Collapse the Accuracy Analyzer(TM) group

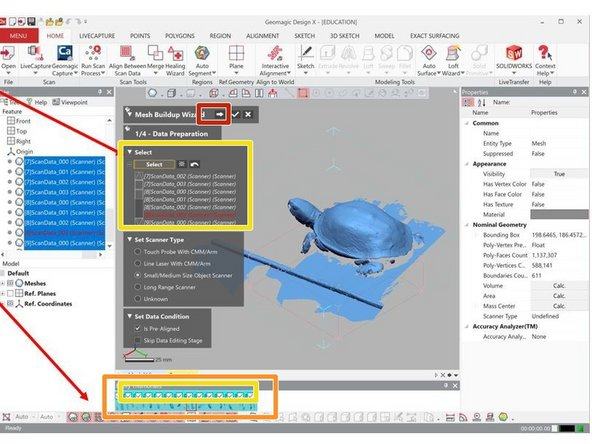(467, 326)
